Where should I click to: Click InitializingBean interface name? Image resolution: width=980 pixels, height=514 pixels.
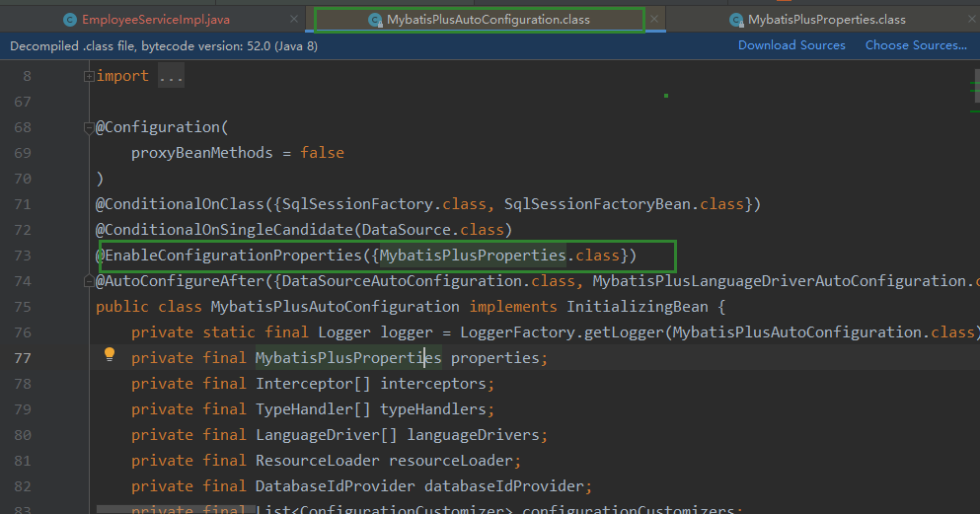coord(637,307)
